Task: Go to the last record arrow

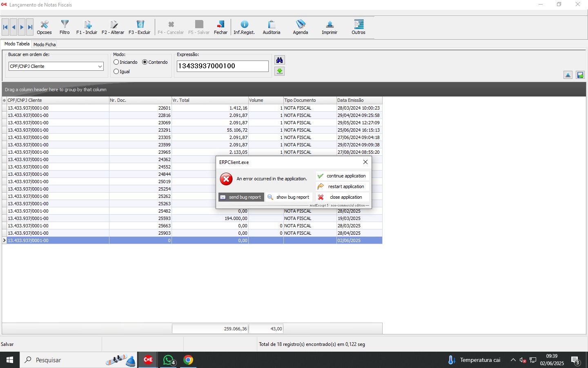Action: tap(30, 27)
